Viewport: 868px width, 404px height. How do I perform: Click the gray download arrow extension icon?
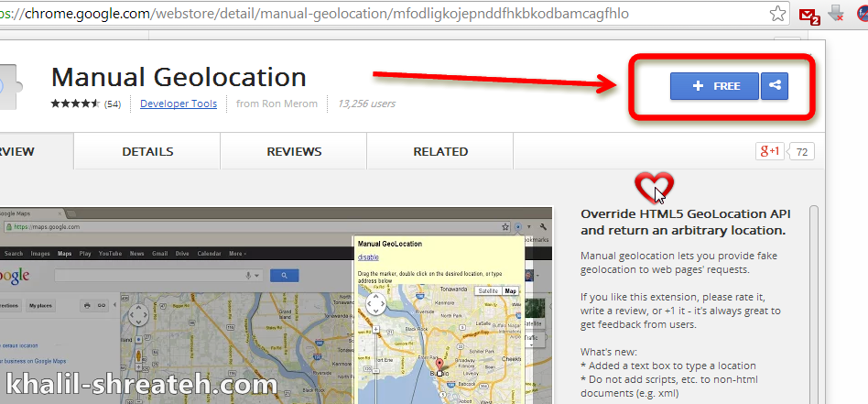point(835,14)
